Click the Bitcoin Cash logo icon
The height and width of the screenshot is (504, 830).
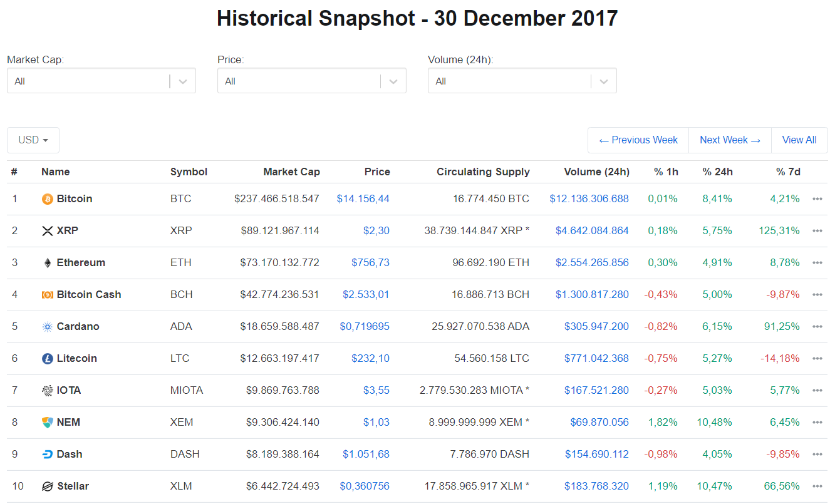coord(48,295)
